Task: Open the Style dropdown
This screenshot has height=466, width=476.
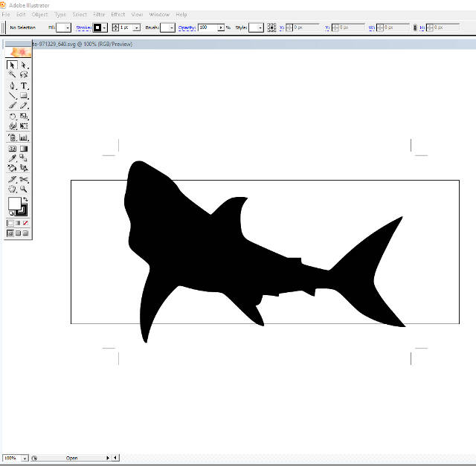Action: click(x=260, y=27)
